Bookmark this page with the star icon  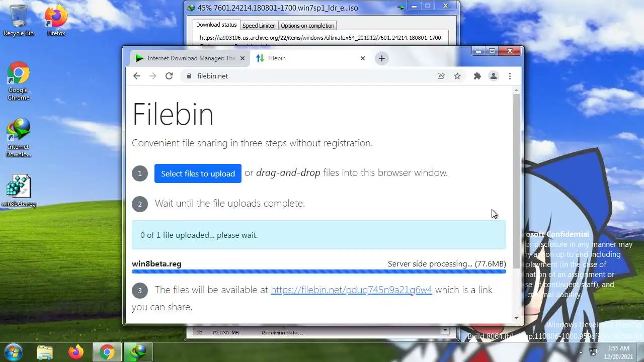pyautogui.click(x=457, y=76)
